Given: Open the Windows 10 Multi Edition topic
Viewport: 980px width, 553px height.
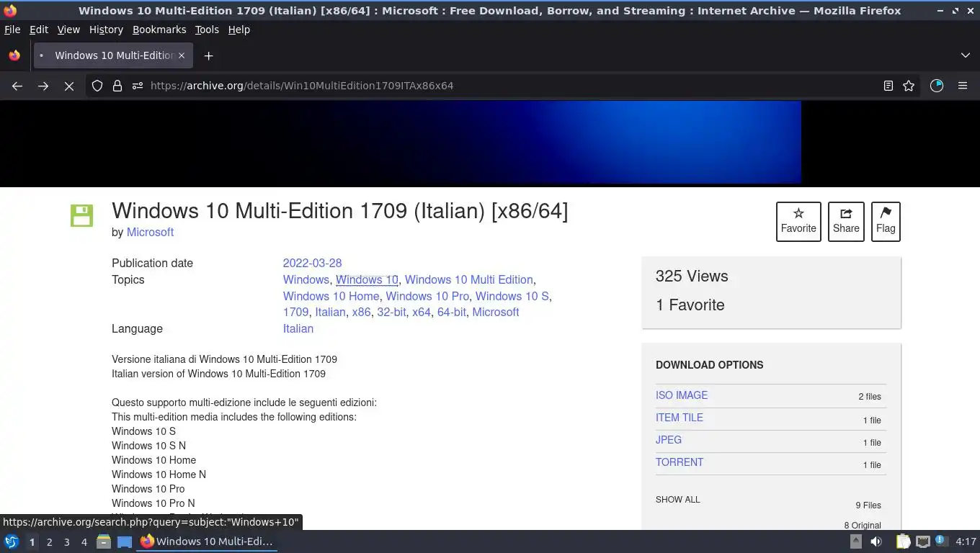Looking at the screenshot, I should [468, 279].
